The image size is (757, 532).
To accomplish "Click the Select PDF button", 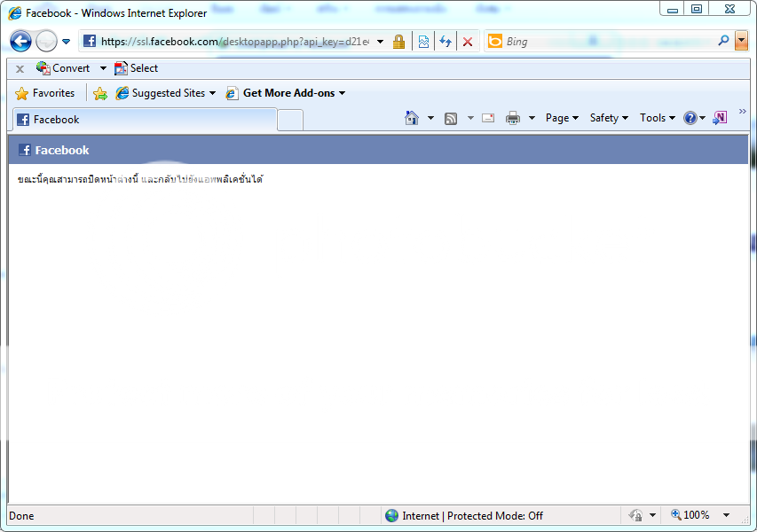I will [136, 68].
